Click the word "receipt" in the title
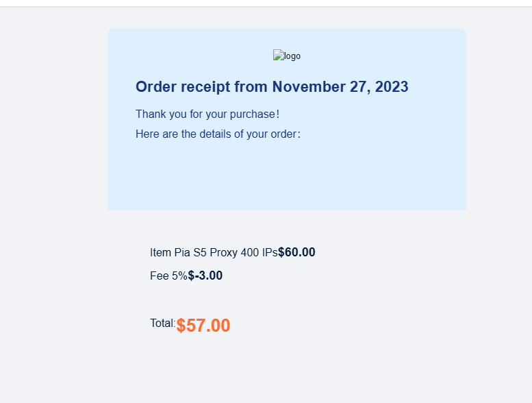This screenshot has width=532, height=403. point(205,87)
